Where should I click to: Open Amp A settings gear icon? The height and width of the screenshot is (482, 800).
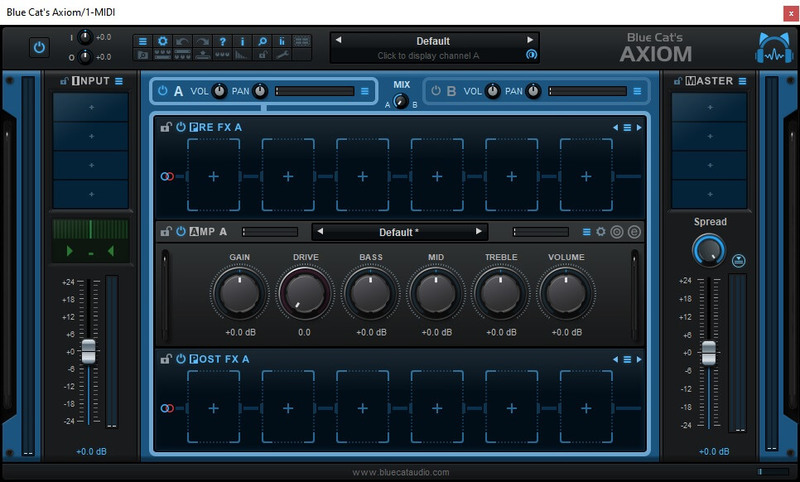601,232
